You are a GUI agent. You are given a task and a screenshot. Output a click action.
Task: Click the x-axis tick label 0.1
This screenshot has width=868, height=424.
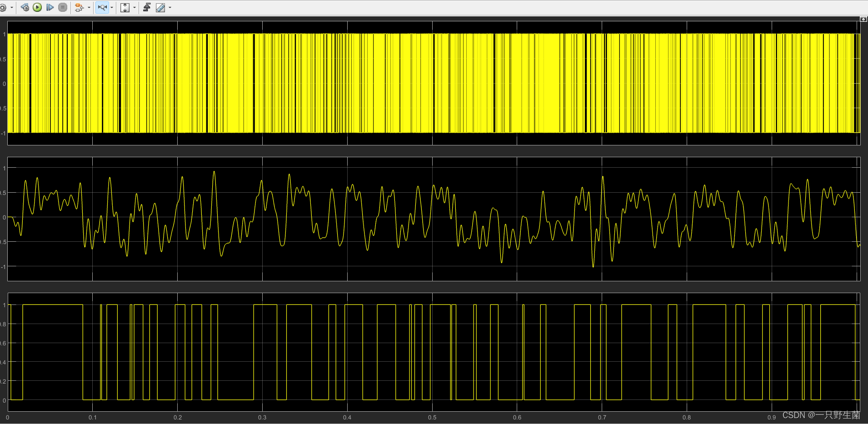93,417
